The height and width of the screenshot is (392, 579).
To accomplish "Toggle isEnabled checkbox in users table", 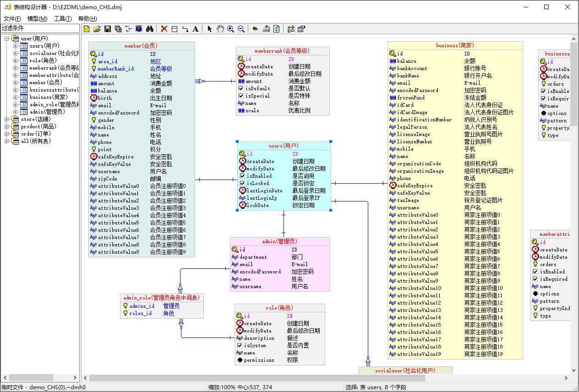I will (242, 176).
